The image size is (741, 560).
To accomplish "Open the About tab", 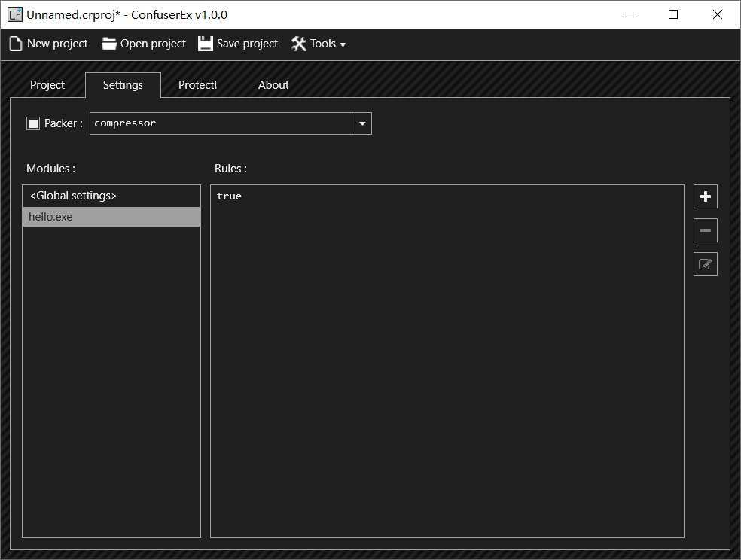I will 273,85.
